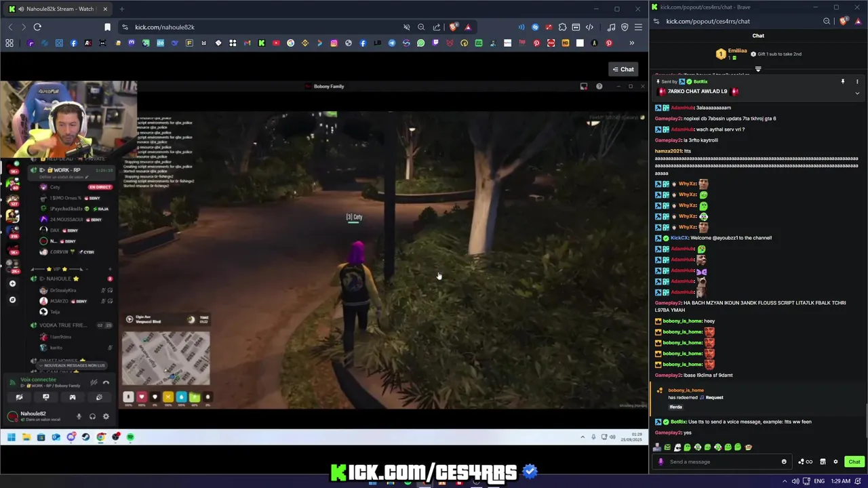
Task: Click the Chat button above the stream
Action: [x=623, y=69]
